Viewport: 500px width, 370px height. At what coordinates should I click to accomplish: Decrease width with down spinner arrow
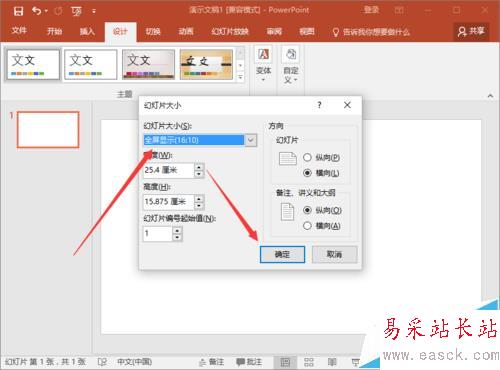click(199, 174)
